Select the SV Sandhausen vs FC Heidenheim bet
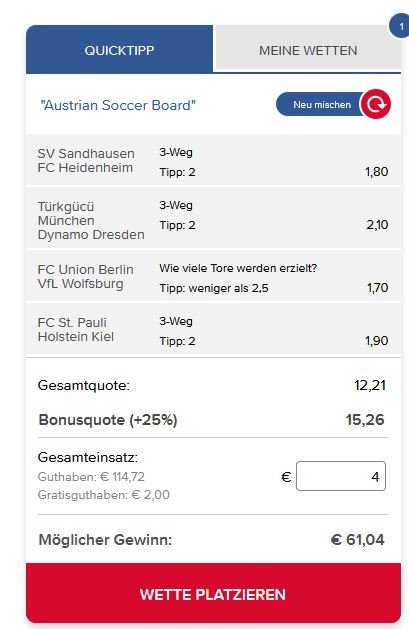Screen dimensions: 409x629 coord(213,160)
